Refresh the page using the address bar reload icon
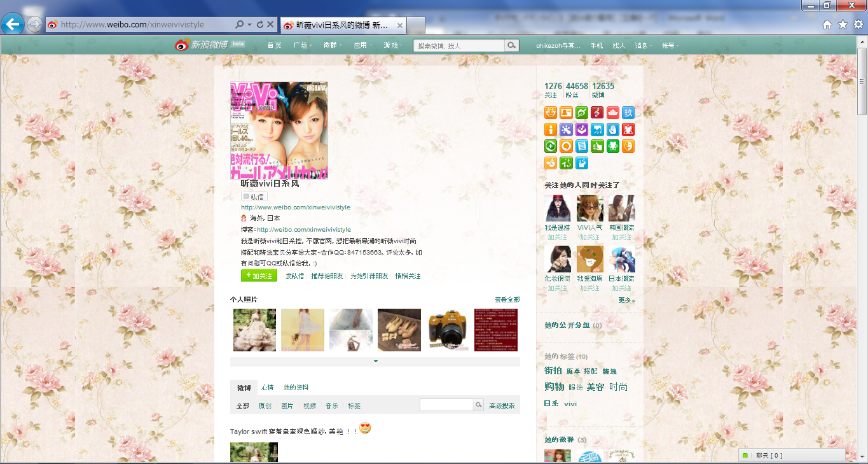The image size is (868, 464). click(260, 24)
